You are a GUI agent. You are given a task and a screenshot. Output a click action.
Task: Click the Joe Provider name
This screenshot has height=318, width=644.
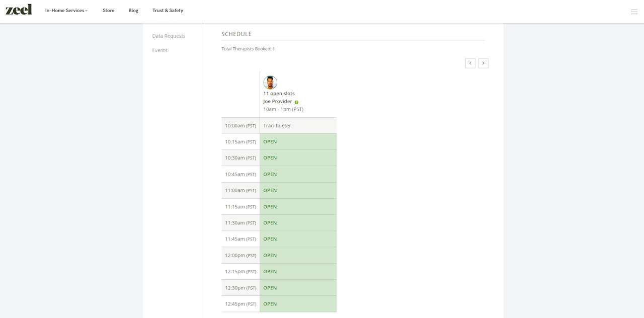coord(277,102)
